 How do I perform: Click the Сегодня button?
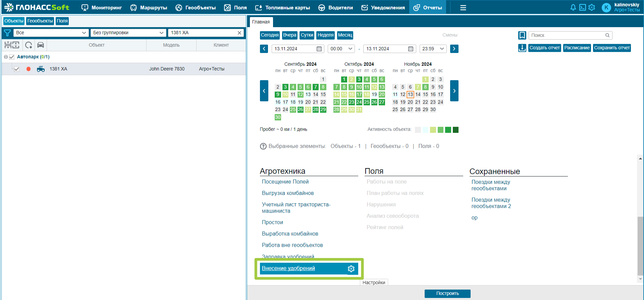click(x=270, y=35)
